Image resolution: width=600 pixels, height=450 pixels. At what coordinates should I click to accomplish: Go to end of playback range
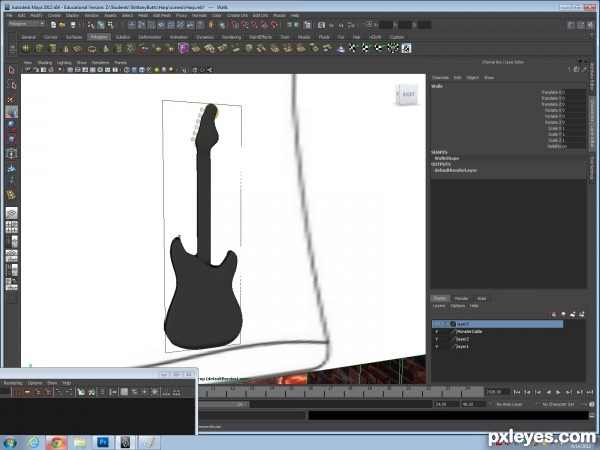point(590,392)
